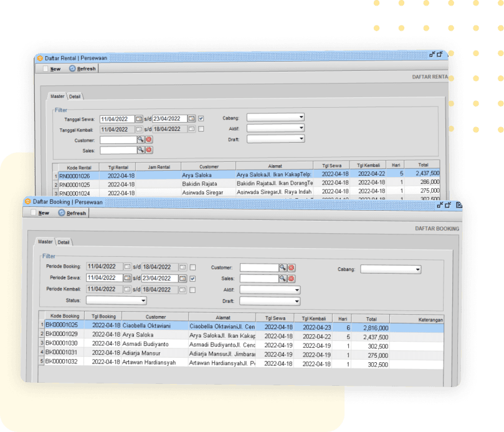Click minimize-to-panel icon in Daftar Rental title bar
Screen dimensions: 504x432
tap(432, 54)
